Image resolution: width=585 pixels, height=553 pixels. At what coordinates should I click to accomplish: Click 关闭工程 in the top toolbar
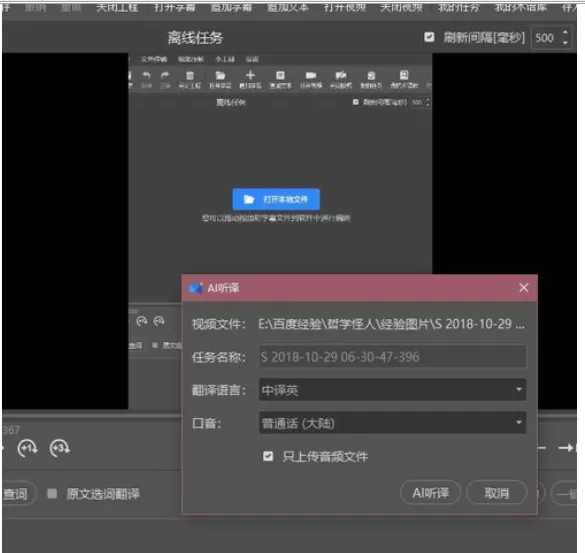[117, 7]
